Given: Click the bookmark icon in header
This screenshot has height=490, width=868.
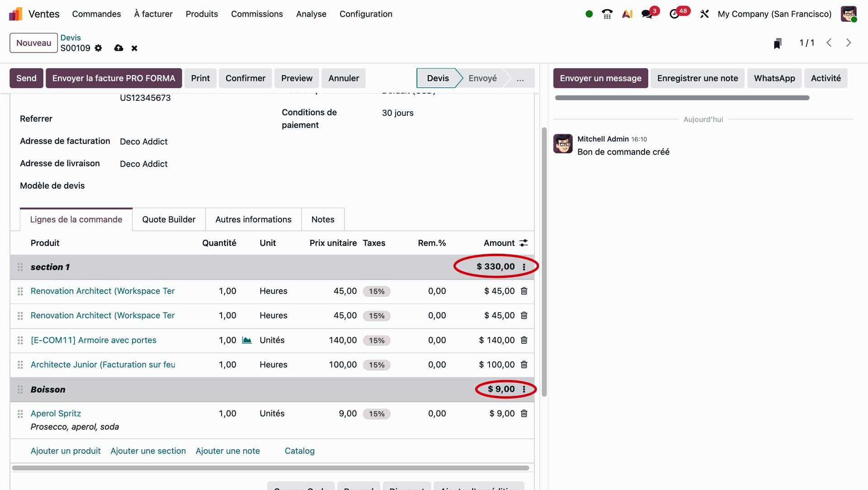Looking at the screenshot, I should (778, 43).
